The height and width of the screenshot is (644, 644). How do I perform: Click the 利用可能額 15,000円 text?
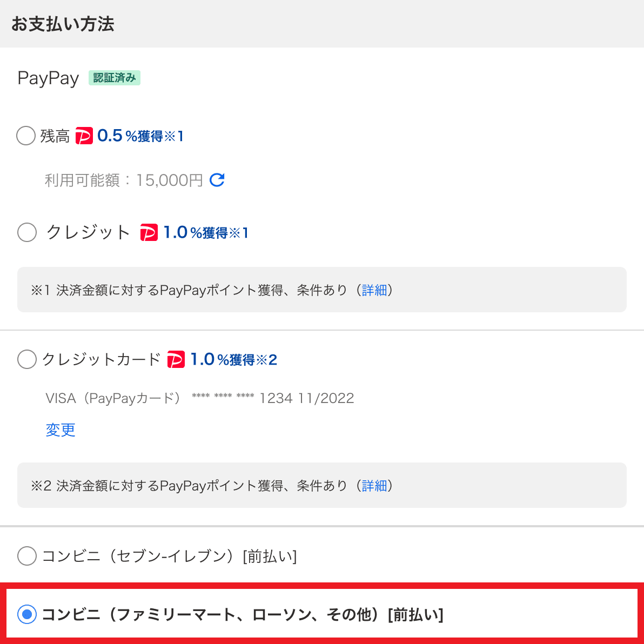pyautogui.click(x=124, y=180)
